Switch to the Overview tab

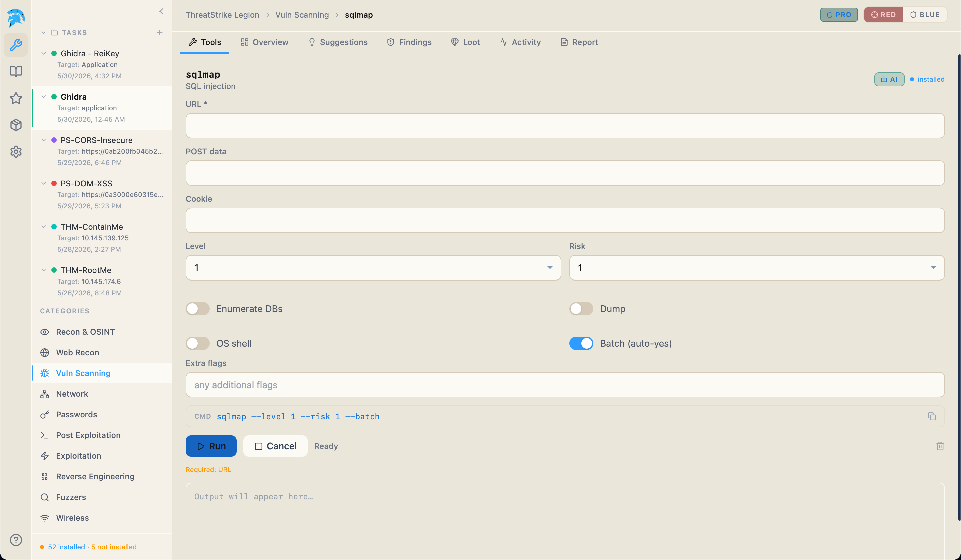tap(264, 42)
